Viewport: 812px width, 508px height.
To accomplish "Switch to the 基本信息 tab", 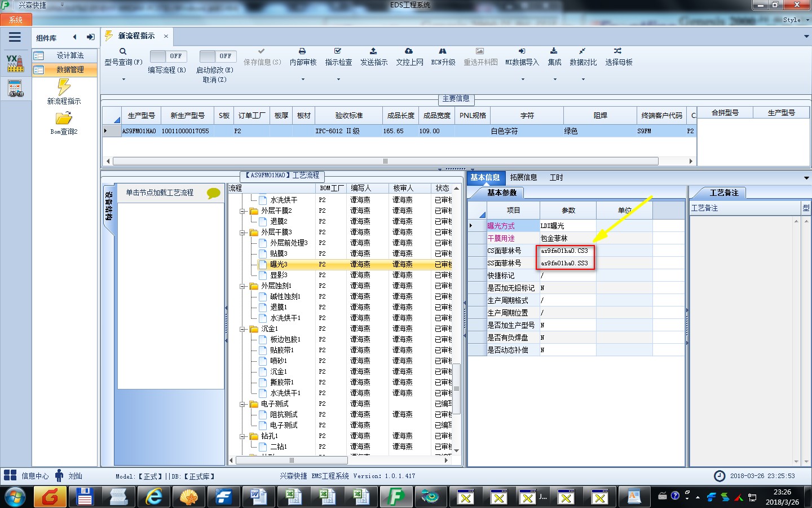I will tap(485, 177).
